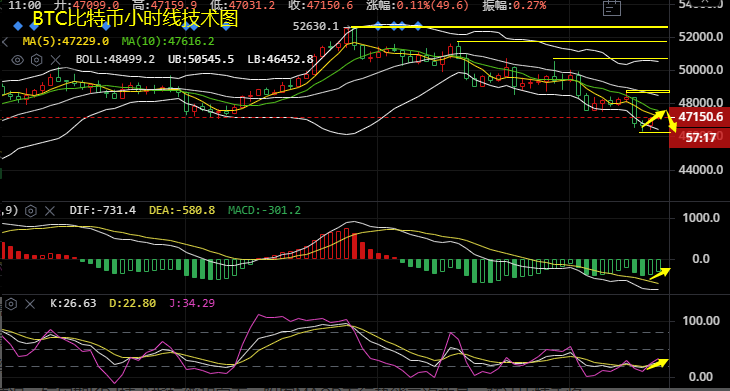Click the current price tag 47150.6
730x391 pixels.
pos(700,117)
